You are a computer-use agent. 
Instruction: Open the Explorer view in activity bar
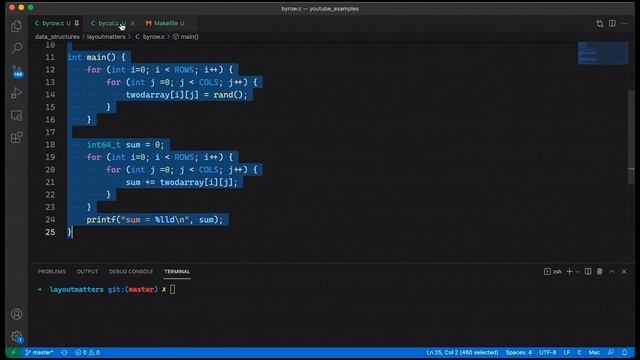click(x=16, y=26)
